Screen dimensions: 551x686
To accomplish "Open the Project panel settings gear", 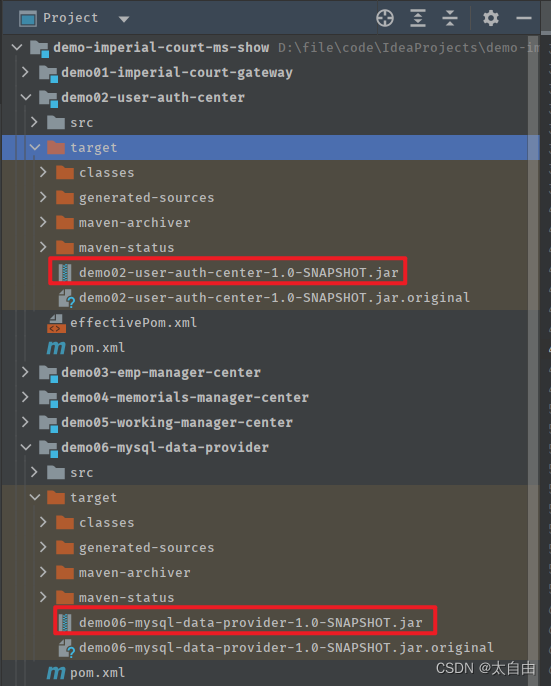I will click(x=491, y=18).
